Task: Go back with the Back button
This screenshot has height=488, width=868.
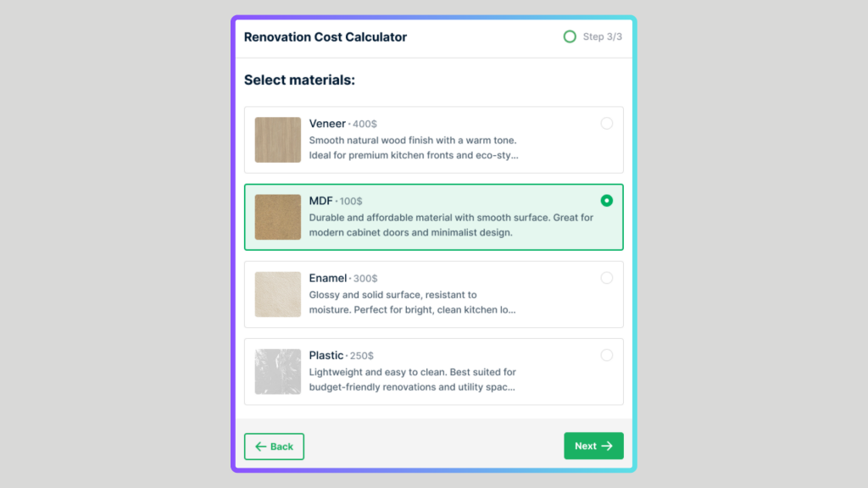Action: (274, 446)
